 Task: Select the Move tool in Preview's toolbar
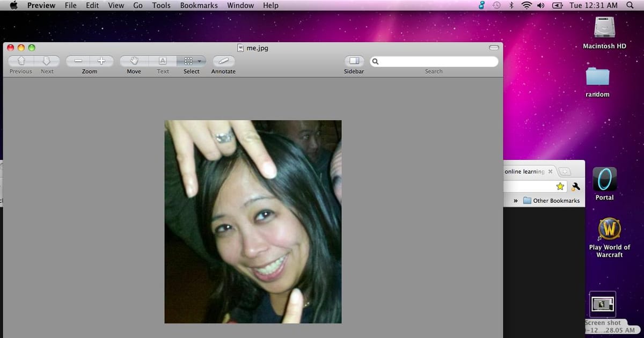pyautogui.click(x=133, y=62)
